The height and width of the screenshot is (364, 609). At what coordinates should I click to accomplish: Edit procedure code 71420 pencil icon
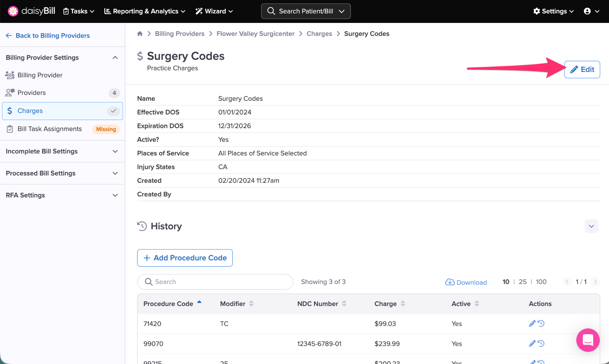[532, 324]
